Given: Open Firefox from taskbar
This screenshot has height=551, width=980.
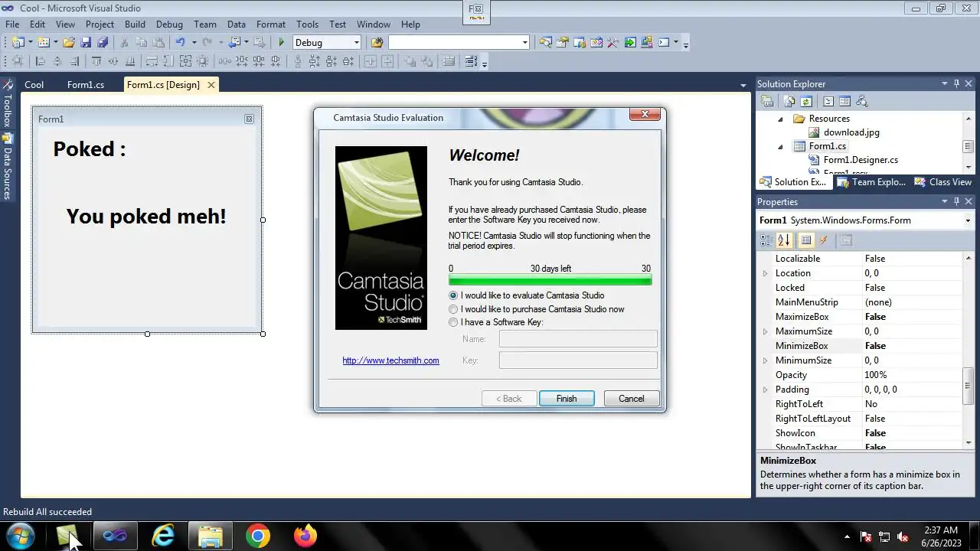Looking at the screenshot, I should tap(305, 536).
